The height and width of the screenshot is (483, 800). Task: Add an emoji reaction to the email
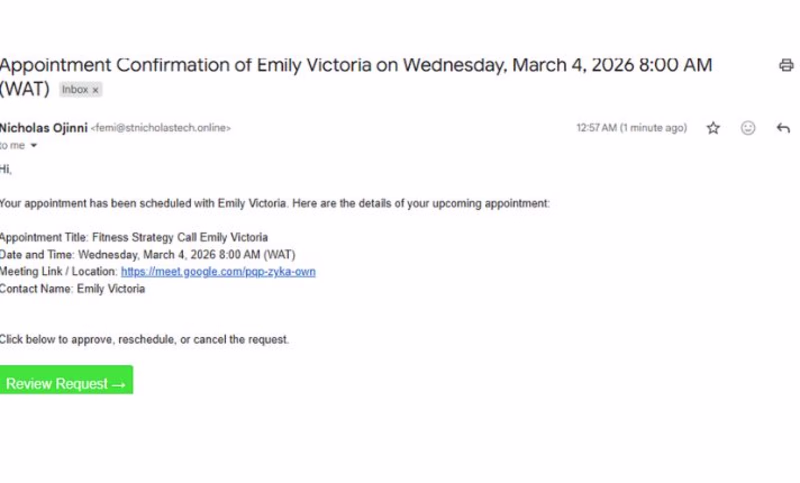(748, 128)
